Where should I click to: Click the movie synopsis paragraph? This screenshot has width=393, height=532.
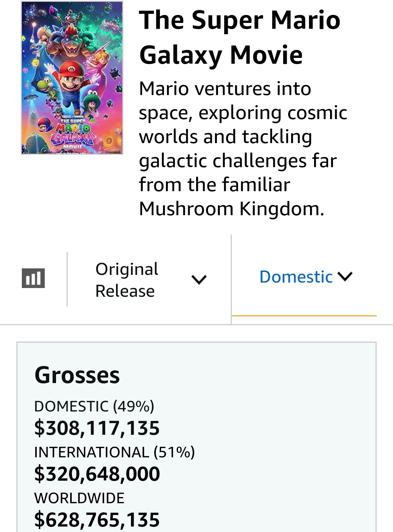(243, 149)
